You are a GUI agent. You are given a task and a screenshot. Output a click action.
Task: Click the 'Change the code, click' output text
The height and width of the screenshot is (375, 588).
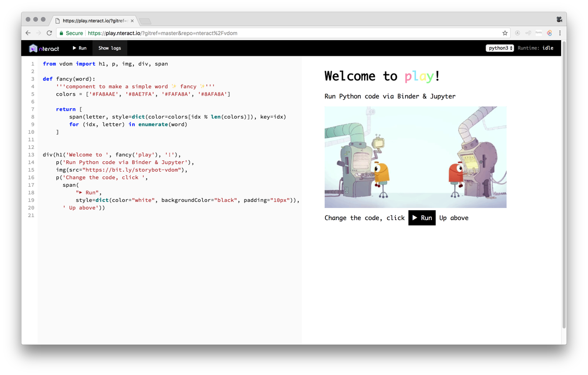point(365,218)
